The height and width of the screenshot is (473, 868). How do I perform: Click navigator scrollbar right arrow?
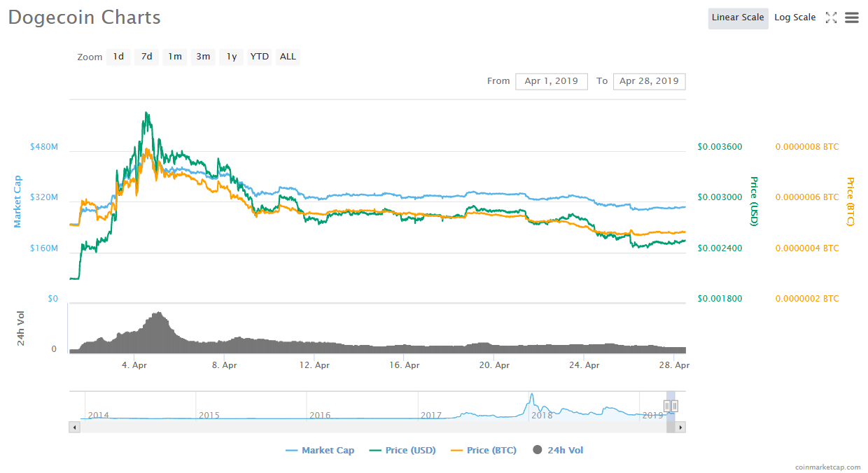tap(680, 426)
